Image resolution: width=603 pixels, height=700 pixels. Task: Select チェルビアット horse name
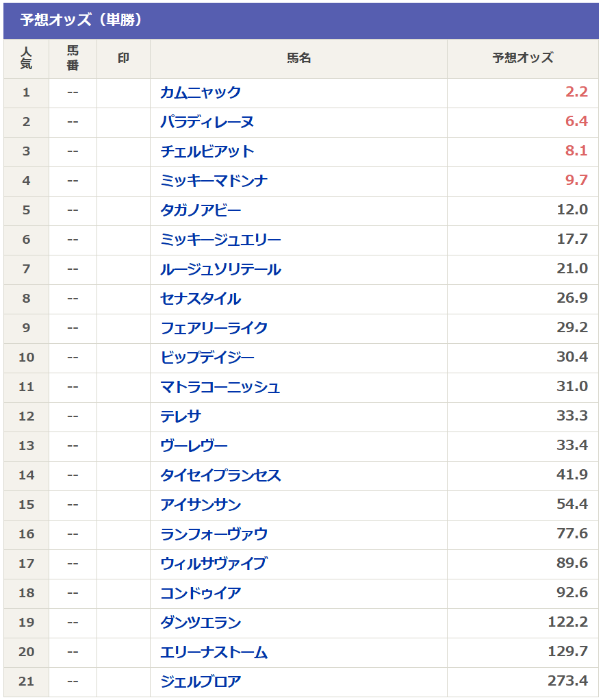pyautogui.click(x=207, y=152)
